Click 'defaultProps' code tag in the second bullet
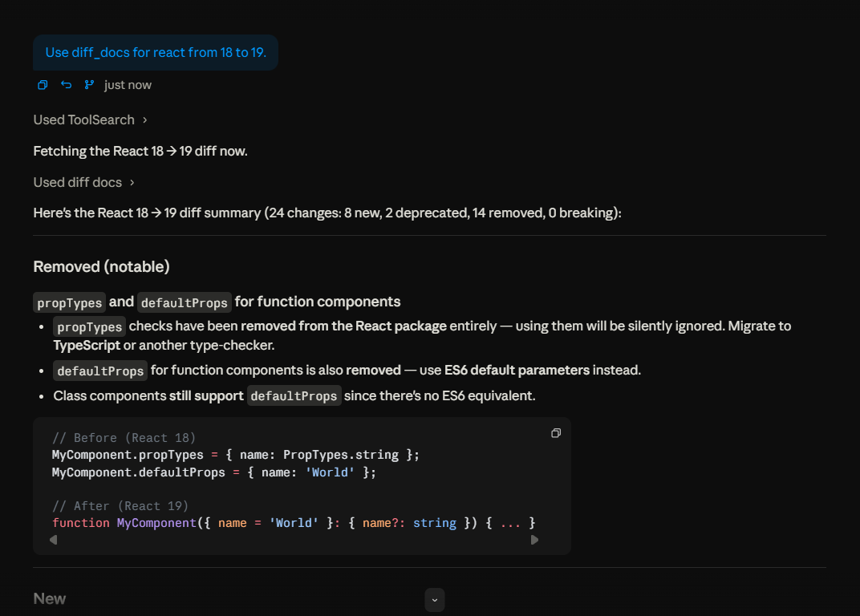Screen dimensions: 860x616 click(x=100, y=371)
